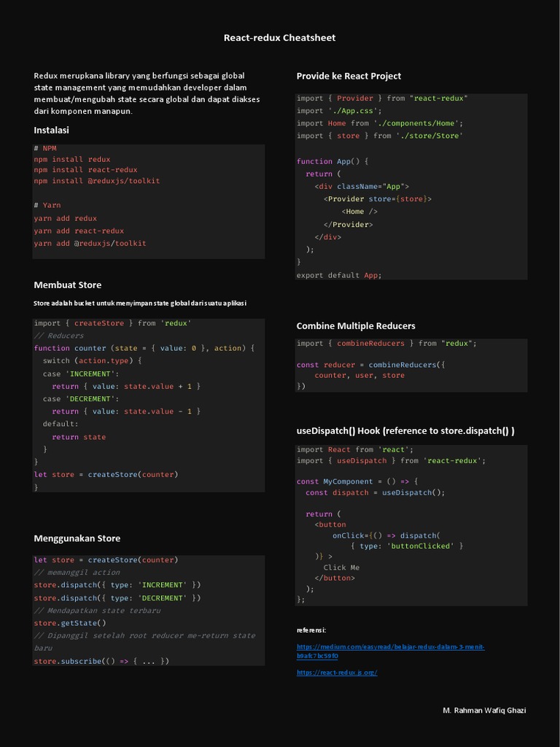Click the Provide ke React Project heading
Screen dimensions: 560x747
click(x=349, y=76)
